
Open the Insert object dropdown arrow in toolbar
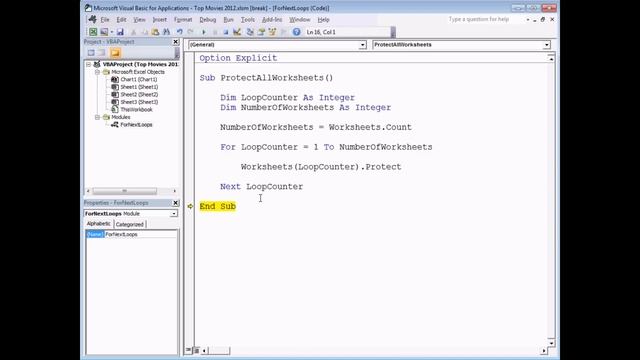(111, 32)
